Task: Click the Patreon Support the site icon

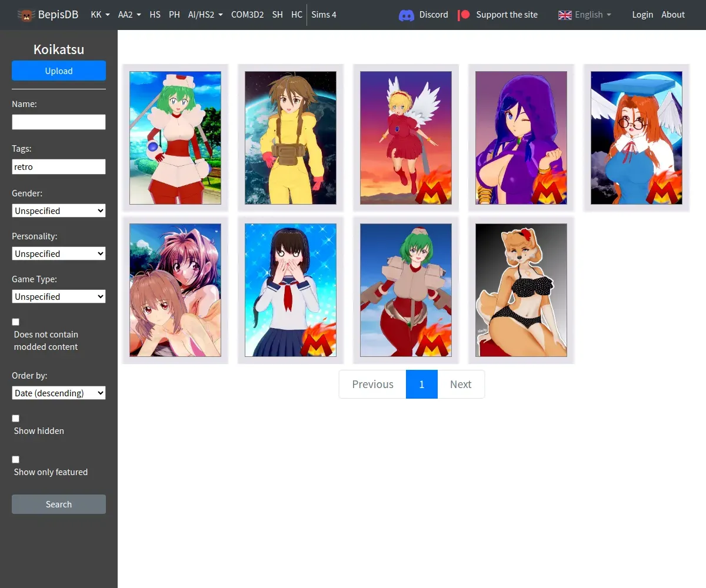Action: coord(464,15)
